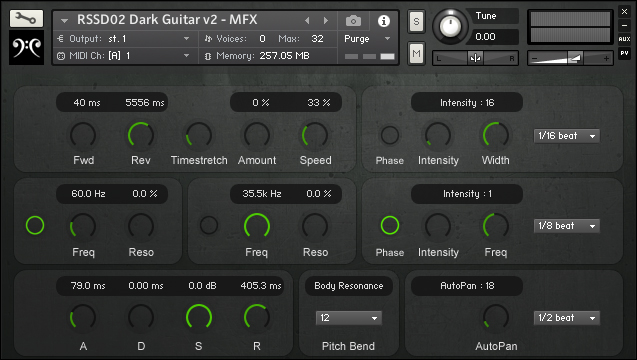Screen dimensions: 637x360
Task: Click the Speed knob
Action: 315,135
